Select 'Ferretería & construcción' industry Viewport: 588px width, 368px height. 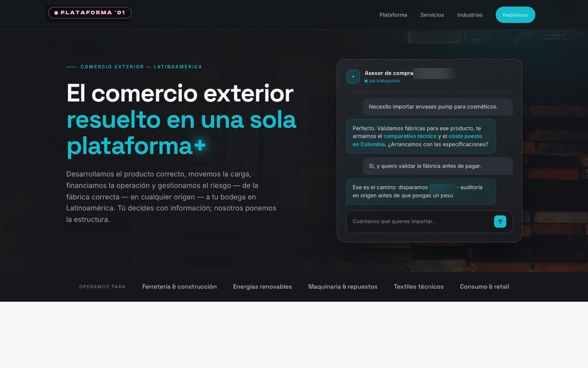(179, 287)
